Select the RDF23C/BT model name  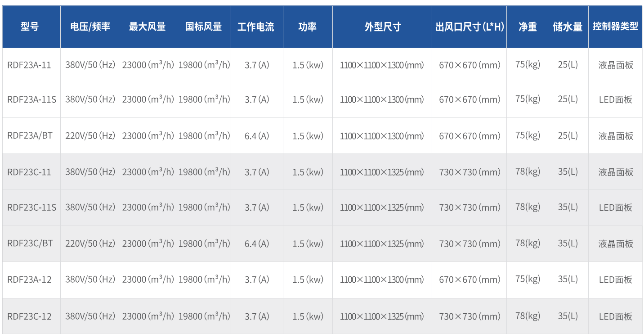click(30, 243)
